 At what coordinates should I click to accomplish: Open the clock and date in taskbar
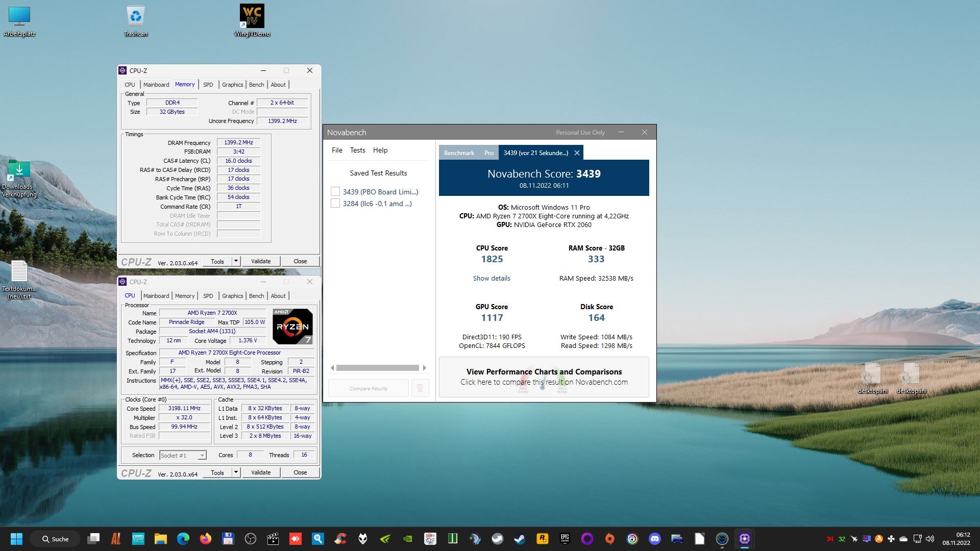point(956,539)
